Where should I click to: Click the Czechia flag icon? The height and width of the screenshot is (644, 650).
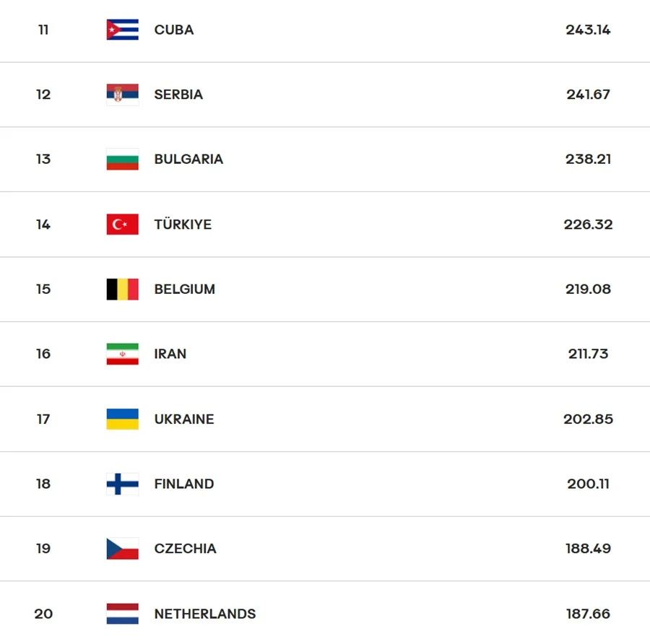click(122, 549)
